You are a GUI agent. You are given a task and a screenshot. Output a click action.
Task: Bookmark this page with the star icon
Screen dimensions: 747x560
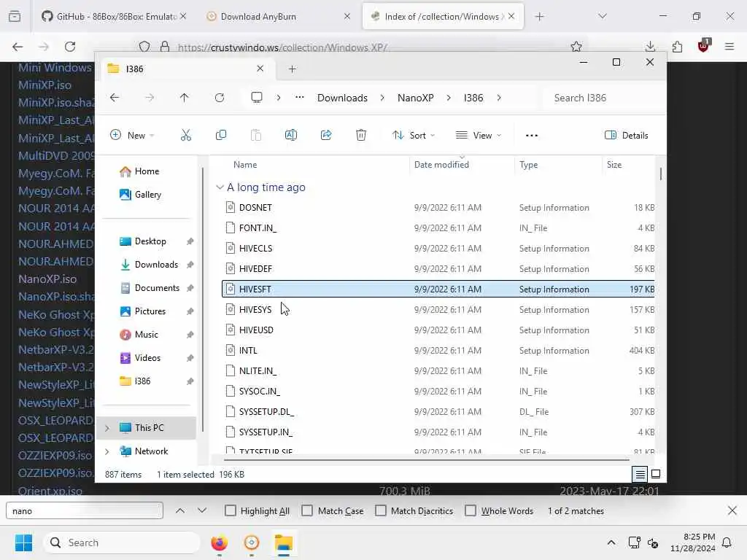point(576,47)
